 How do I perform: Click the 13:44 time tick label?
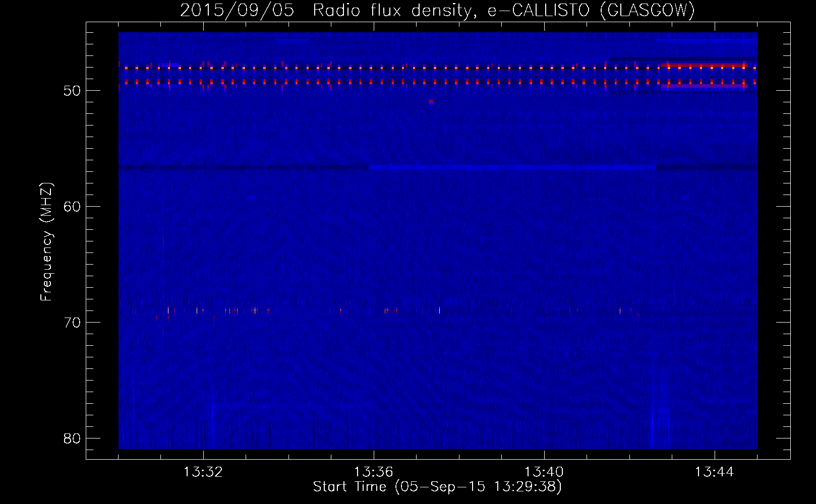point(715,472)
